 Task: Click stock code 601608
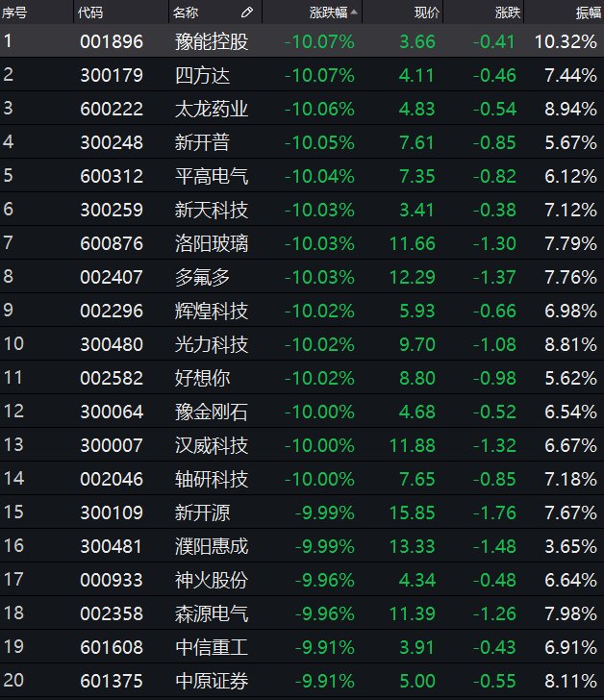(112, 647)
